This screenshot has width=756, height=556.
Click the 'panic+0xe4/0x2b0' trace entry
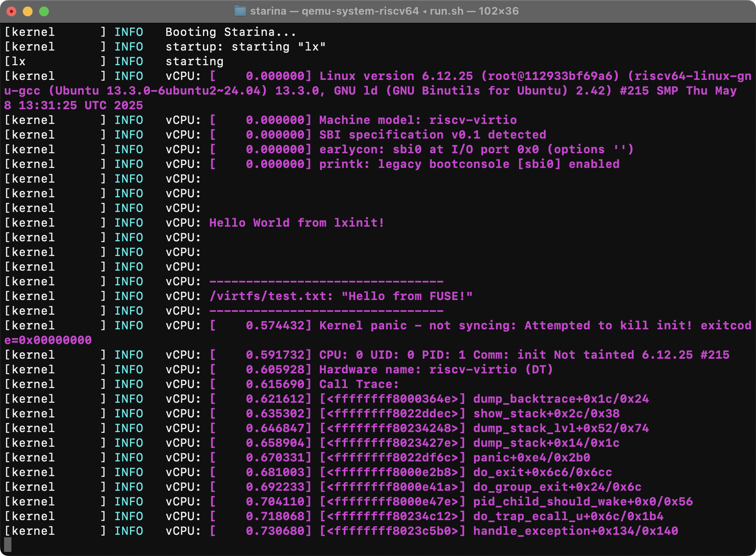pos(532,458)
